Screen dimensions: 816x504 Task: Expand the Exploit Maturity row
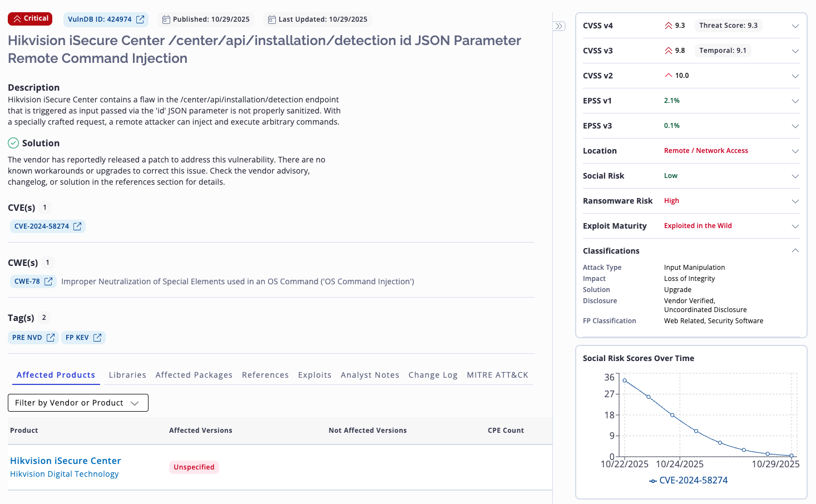click(x=795, y=226)
